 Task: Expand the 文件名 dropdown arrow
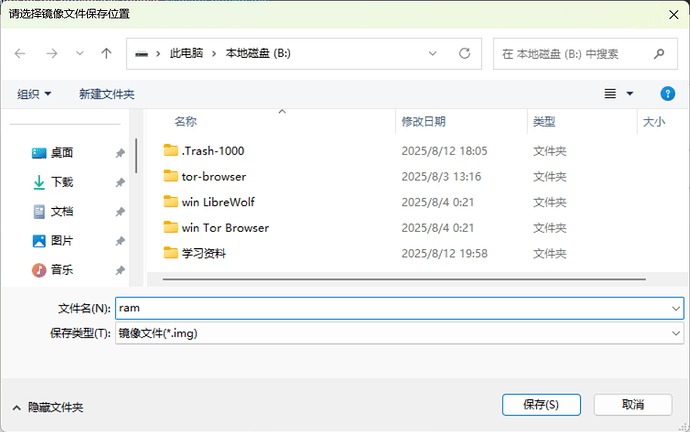tap(676, 308)
